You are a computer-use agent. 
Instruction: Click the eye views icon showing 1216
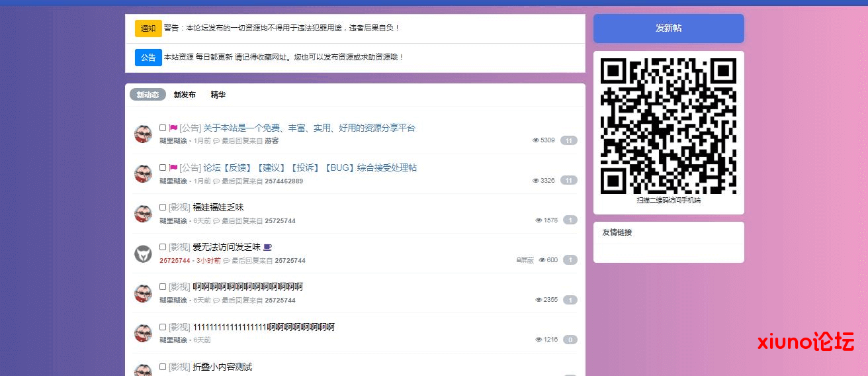pos(539,340)
